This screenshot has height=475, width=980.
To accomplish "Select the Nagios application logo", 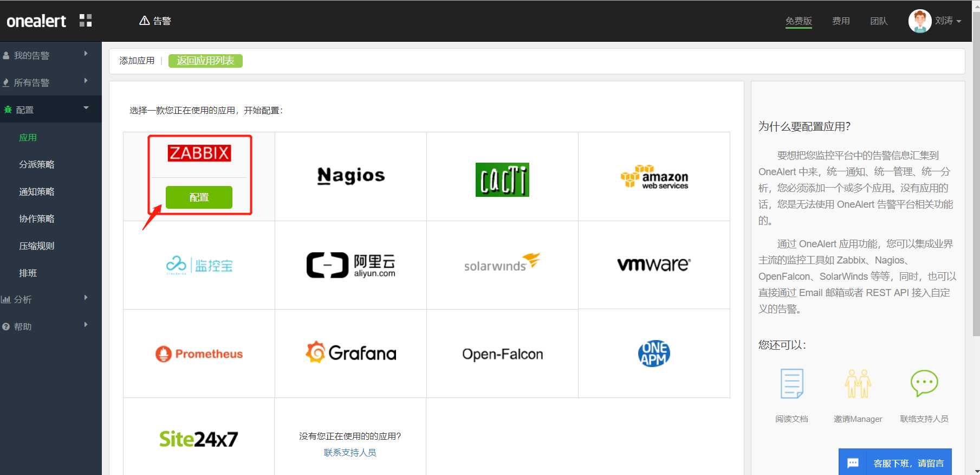I will [351, 176].
